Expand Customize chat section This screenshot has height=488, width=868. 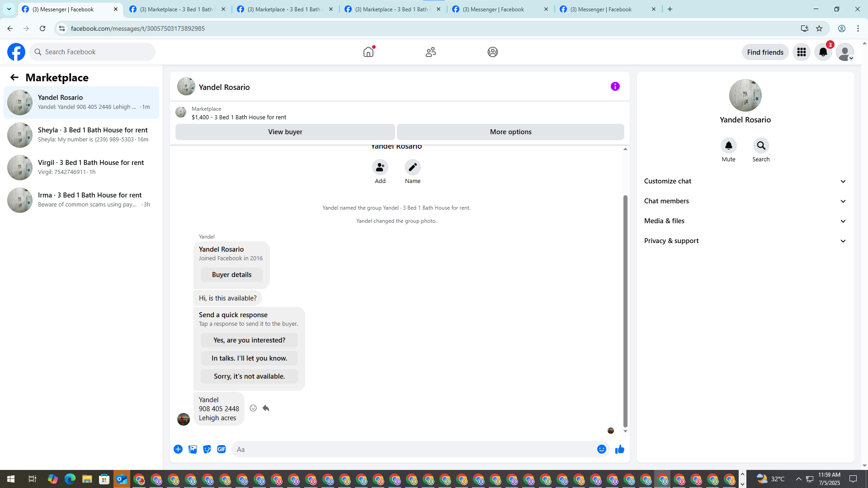click(x=745, y=181)
